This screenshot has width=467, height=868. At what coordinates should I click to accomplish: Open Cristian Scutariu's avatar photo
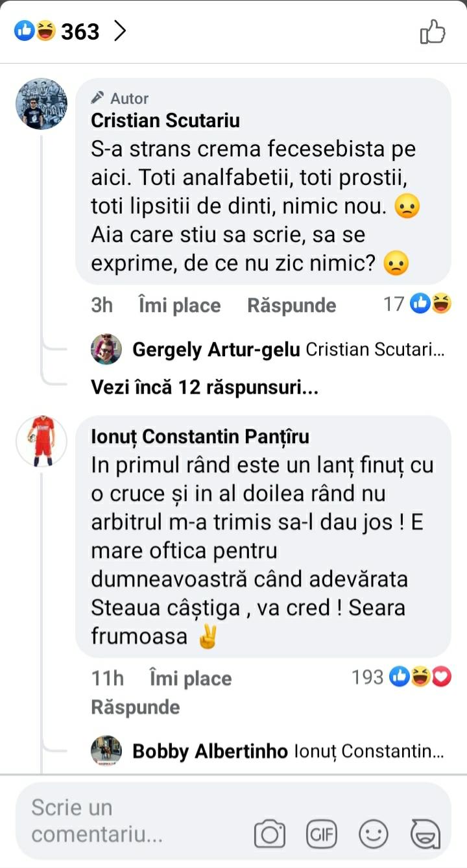(x=42, y=104)
